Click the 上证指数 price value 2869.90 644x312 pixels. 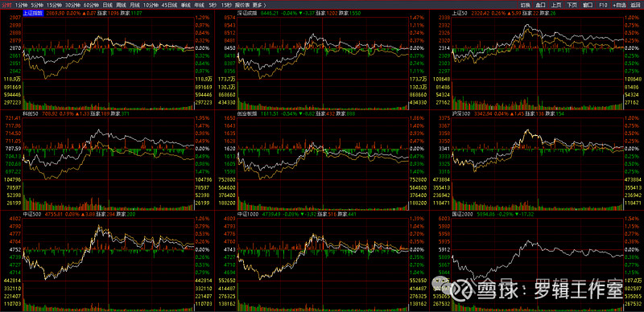56,13
